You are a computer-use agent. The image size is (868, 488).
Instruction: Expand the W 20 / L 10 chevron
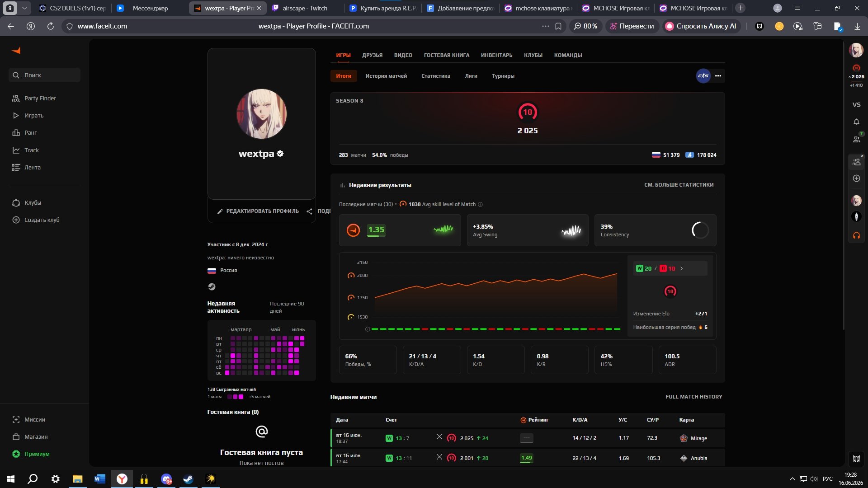point(682,268)
